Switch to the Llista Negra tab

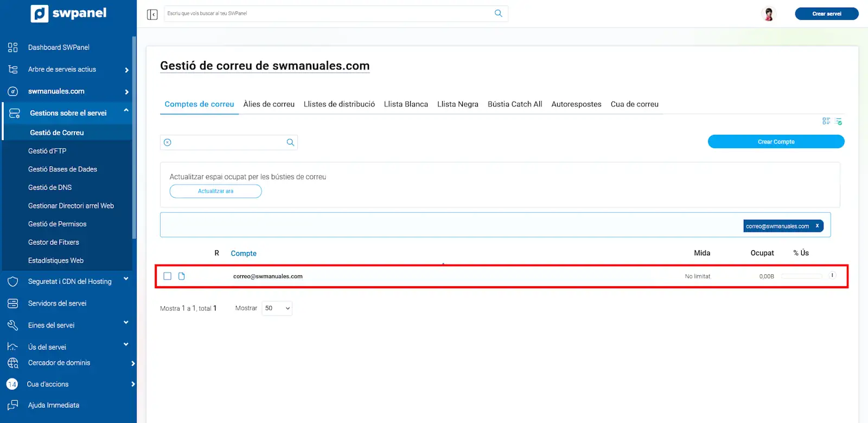tap(458, 104)
